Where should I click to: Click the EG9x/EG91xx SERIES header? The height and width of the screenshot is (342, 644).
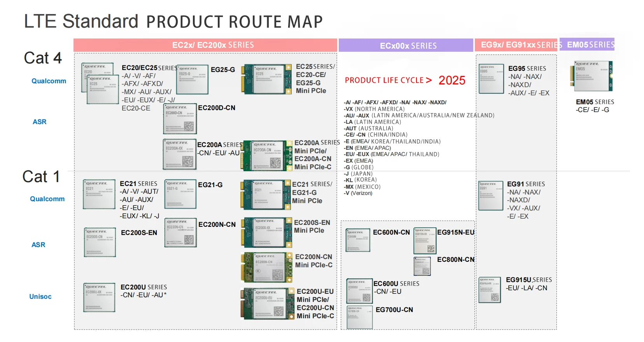pyautogui.click(x=517, y=45)
